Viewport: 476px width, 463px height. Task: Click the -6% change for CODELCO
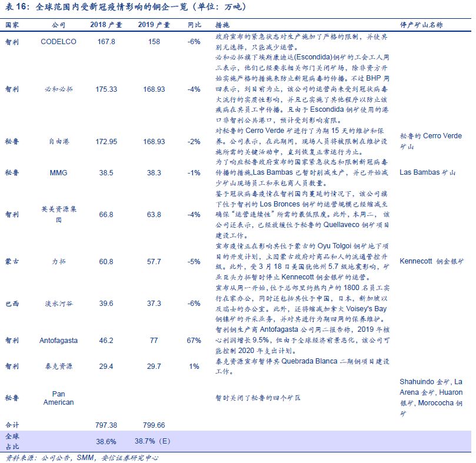194,42
